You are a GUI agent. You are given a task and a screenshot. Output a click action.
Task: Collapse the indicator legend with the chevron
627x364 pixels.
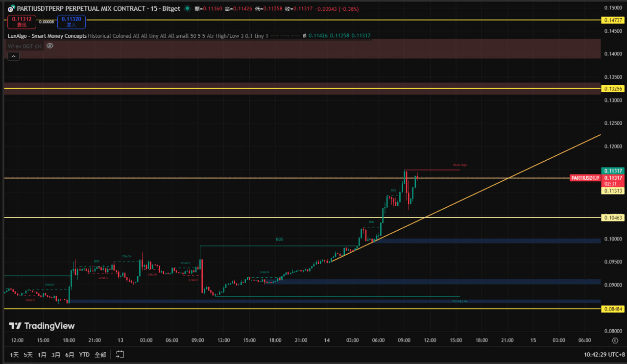pos(13,56)
